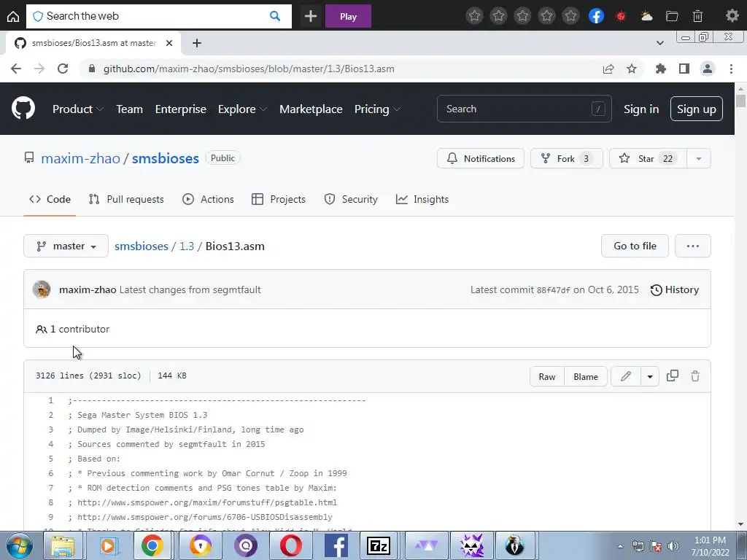Image resolution: width=747 pixels, height=560 pixels.
Task: Reload the current page
Action: (x=63, y=69)
